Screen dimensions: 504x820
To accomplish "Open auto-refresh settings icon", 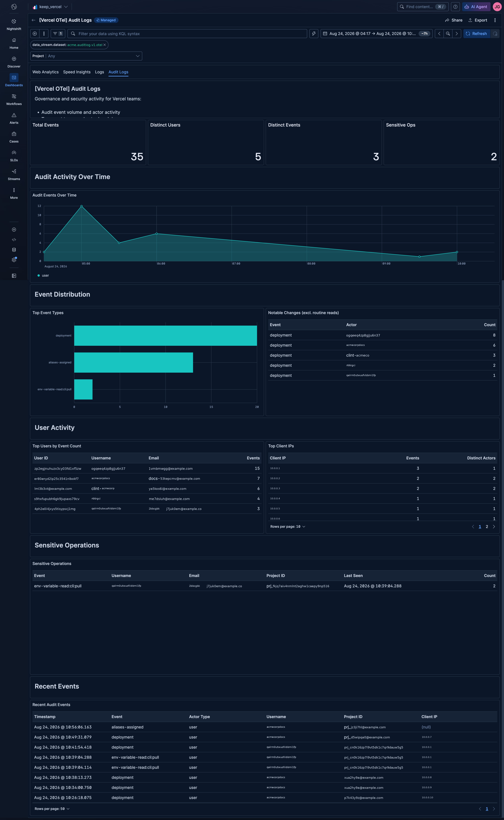I will (495, 34).
